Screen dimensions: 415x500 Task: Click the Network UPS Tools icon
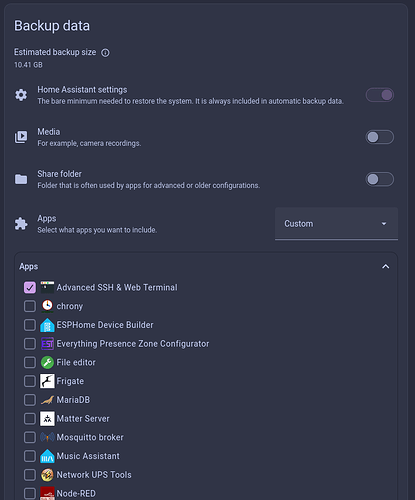(47, 475)
